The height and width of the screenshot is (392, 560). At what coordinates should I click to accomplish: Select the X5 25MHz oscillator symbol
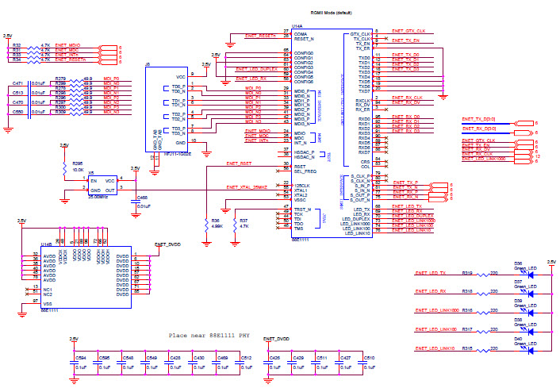coord(102,186)
